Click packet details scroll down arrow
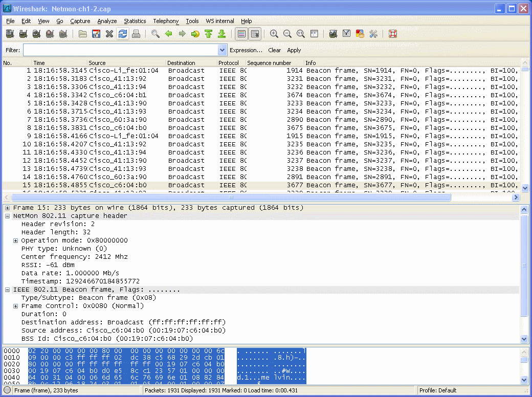 pos(524,339)
